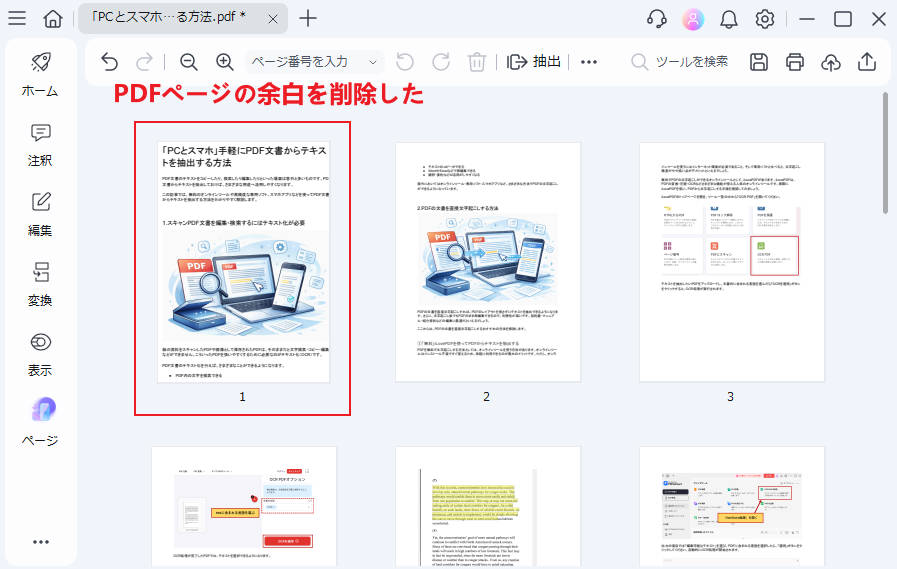Open the user account avatar
897x569 pixels.
pyautogui.click(x=693, y=19)
